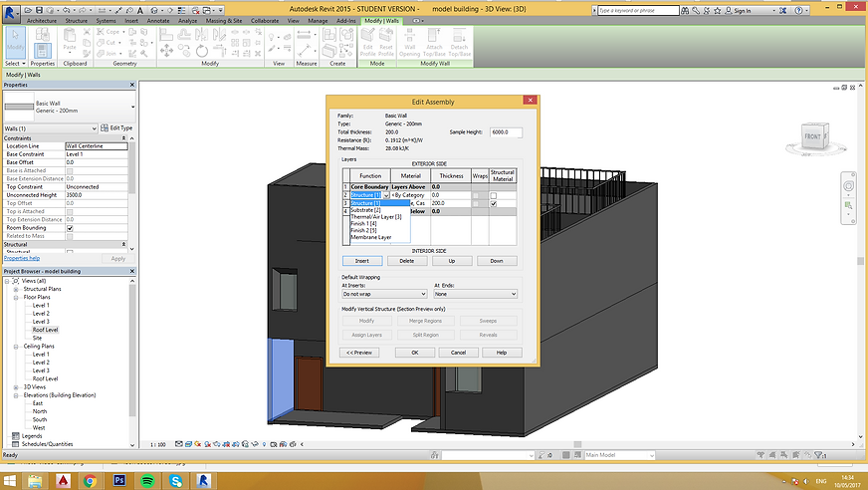Open the Architecture ribbon tab
The height and width of the screenshot is (490, 868).
click(42, 20)
